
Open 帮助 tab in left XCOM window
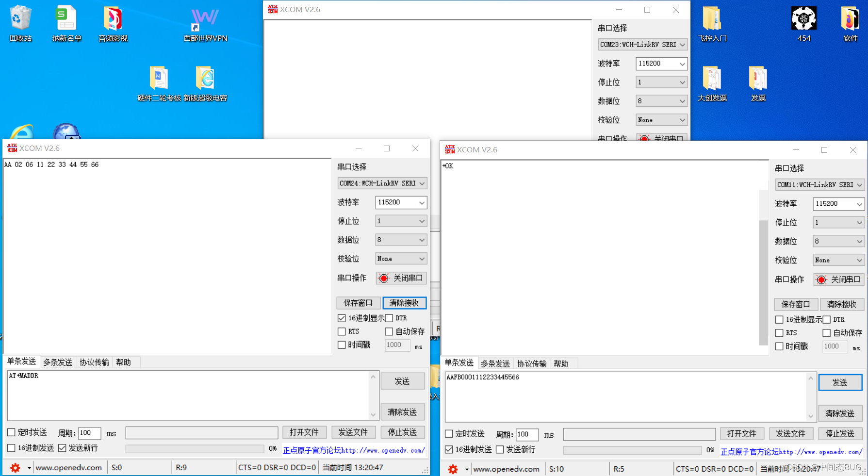coord(123,362)
